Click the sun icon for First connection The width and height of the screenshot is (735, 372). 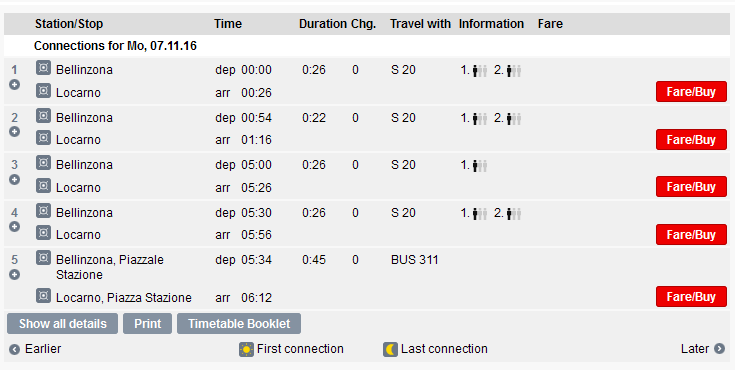click(246, 350)
